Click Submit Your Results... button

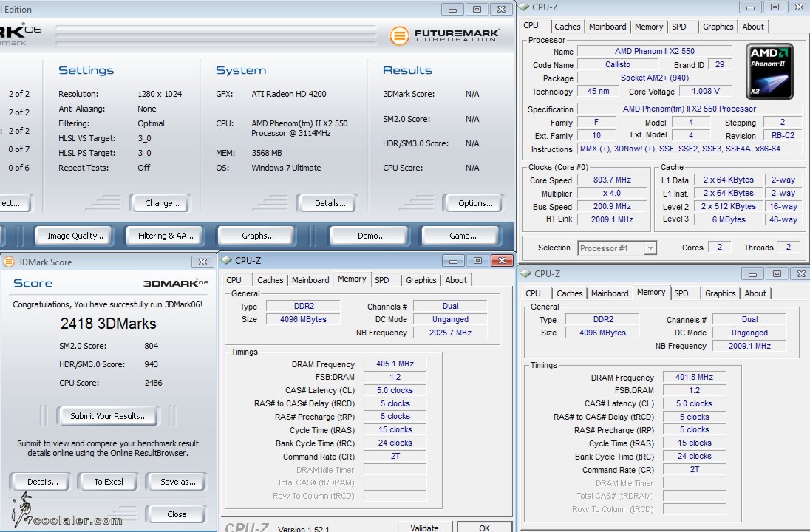point(109,416)
